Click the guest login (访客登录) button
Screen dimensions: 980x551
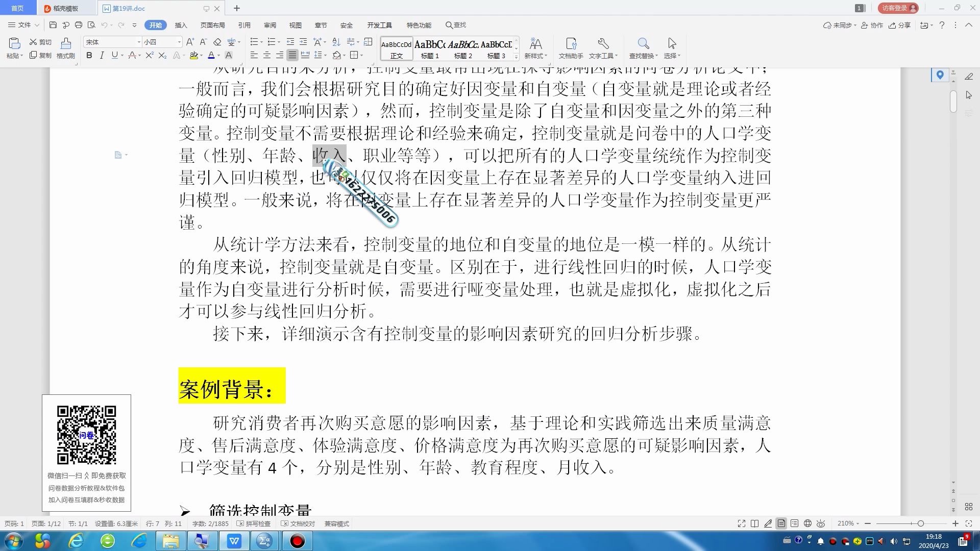click(898, 8)
